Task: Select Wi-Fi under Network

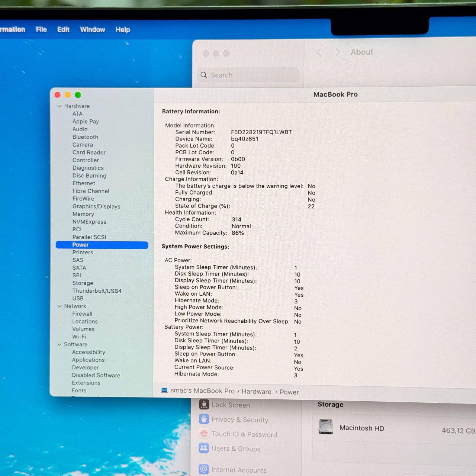Action: [x=79, y=337]
